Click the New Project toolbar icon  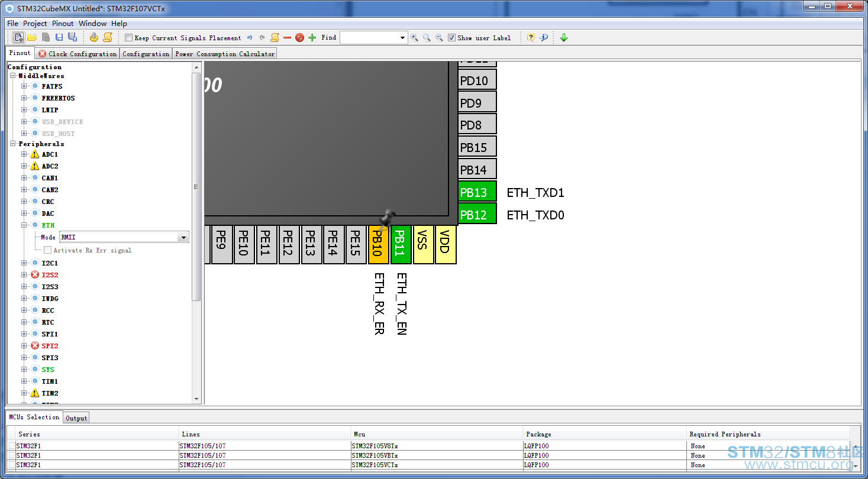coord(19,37)
